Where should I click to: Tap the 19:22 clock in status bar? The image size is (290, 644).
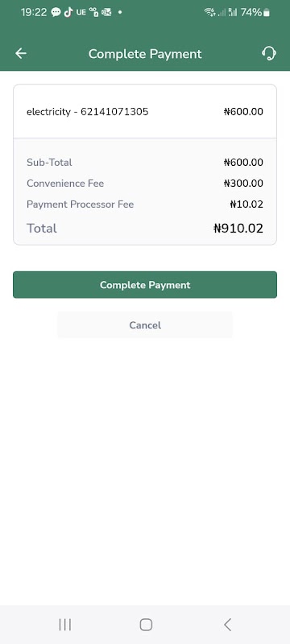(x=34, y=12)
